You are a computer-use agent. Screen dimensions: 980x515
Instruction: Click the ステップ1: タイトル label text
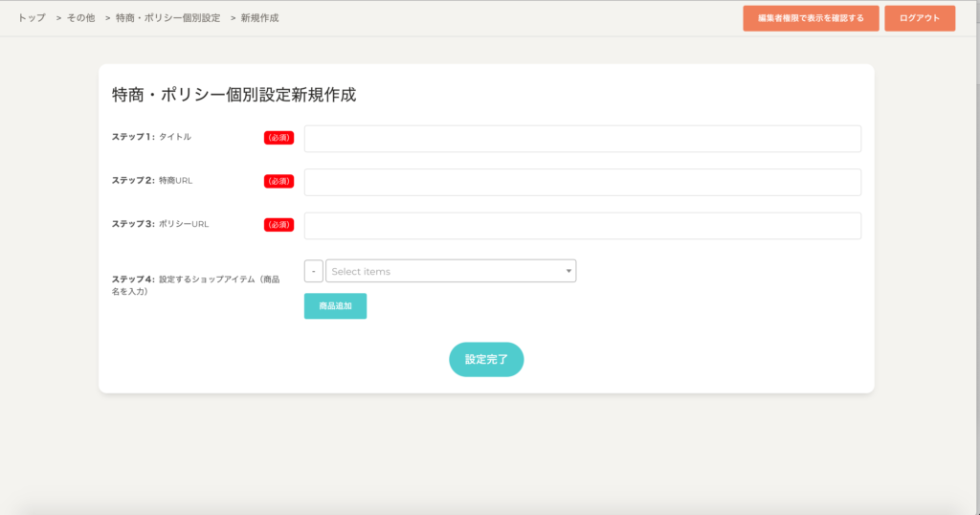pyautogui.click(x=151, y=137)
